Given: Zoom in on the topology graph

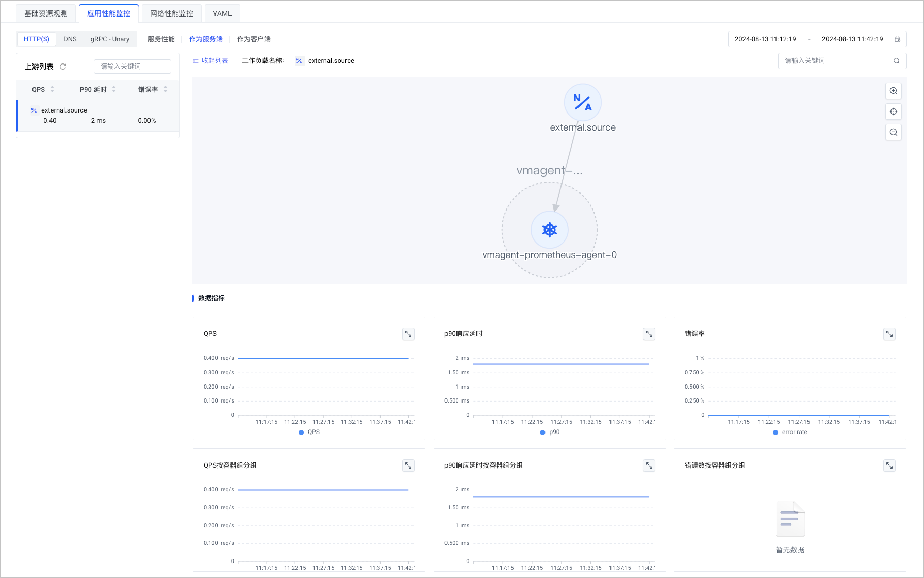Looking at the screenshot, I should click(894, 91).
